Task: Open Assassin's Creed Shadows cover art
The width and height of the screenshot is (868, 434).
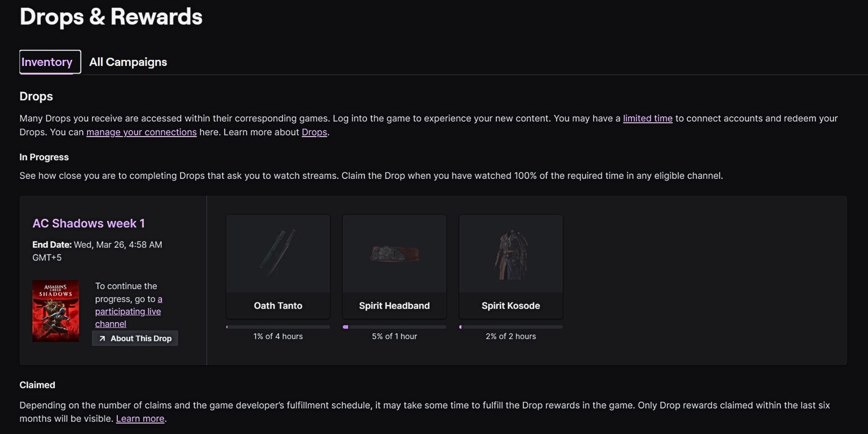Action: coord(56,311)
